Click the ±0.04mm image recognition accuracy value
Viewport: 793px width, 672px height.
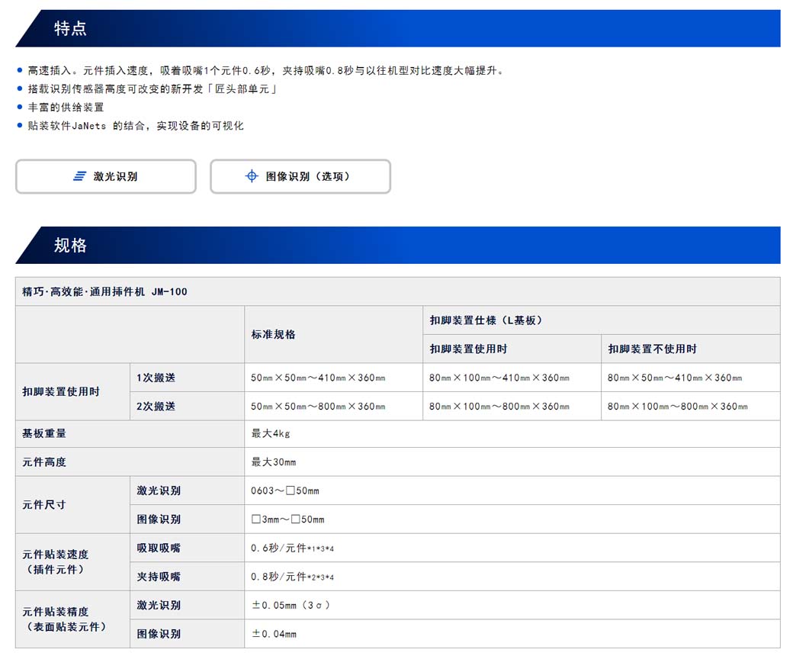click(x=274, y=634)
